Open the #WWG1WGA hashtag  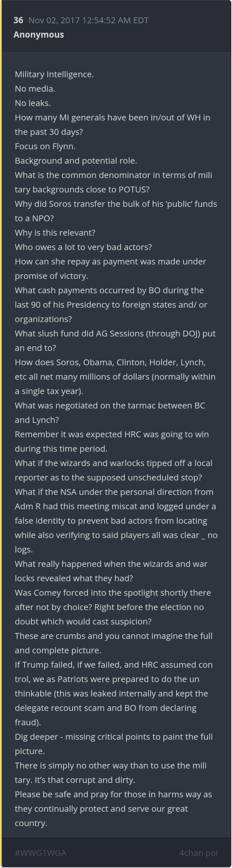point(41,853)
